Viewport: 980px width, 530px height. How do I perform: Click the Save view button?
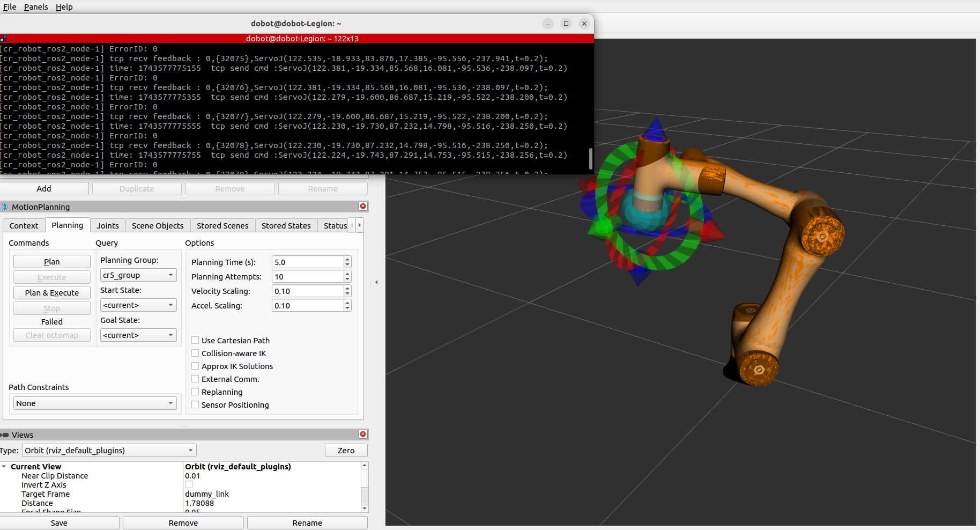(x=59, y=523)
